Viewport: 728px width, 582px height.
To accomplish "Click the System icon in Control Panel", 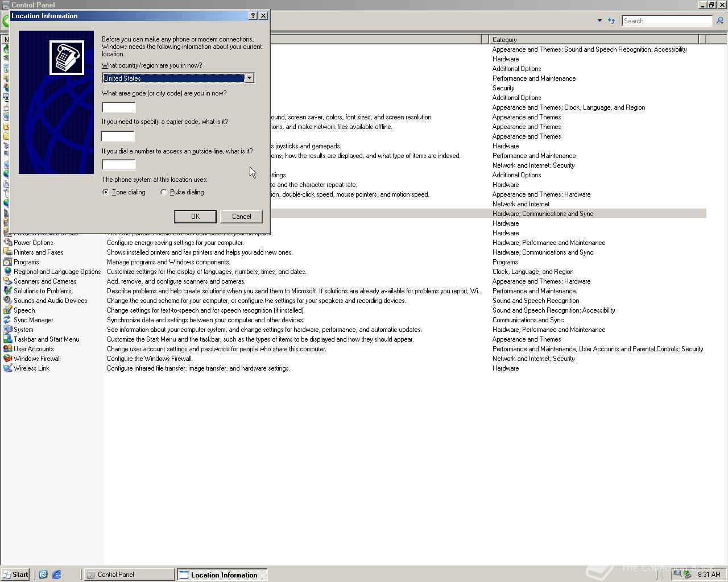I will (7, 330).
